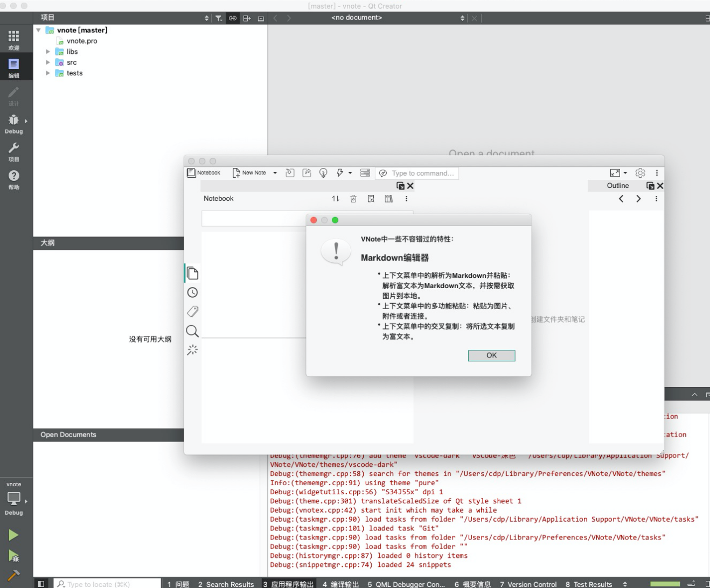Click New Note in VNote toolbar
710x588 pixels.
tap(249, 173)
